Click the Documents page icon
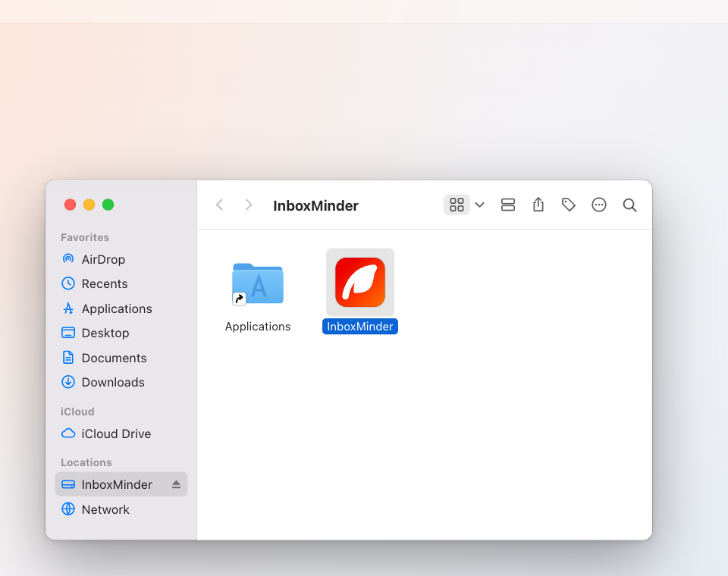This screenshot has height=576, width=728. 68,358
